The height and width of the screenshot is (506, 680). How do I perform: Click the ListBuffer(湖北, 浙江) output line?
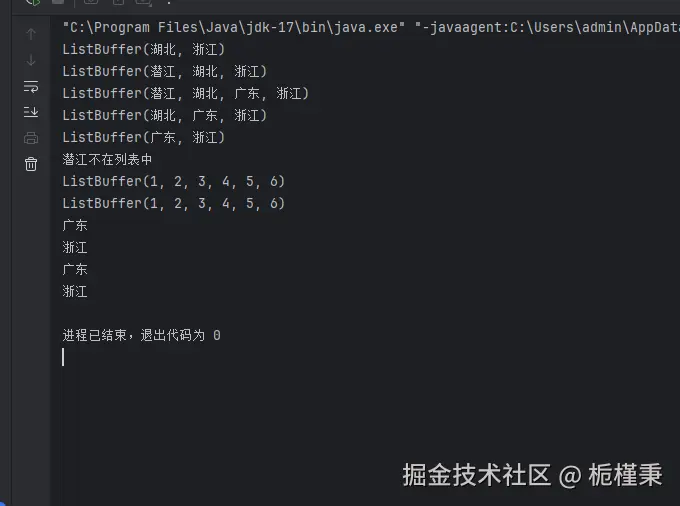144,49
